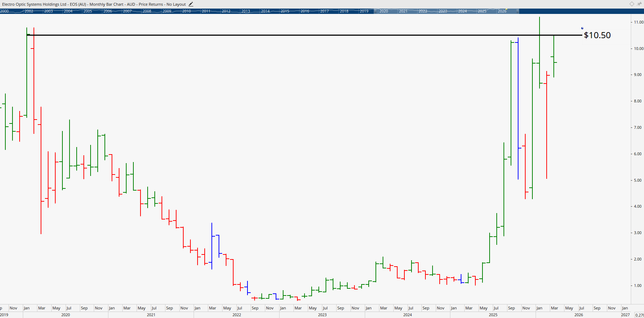
Task: Grab the left handle of the navigator range
Action: pos(375,11)
